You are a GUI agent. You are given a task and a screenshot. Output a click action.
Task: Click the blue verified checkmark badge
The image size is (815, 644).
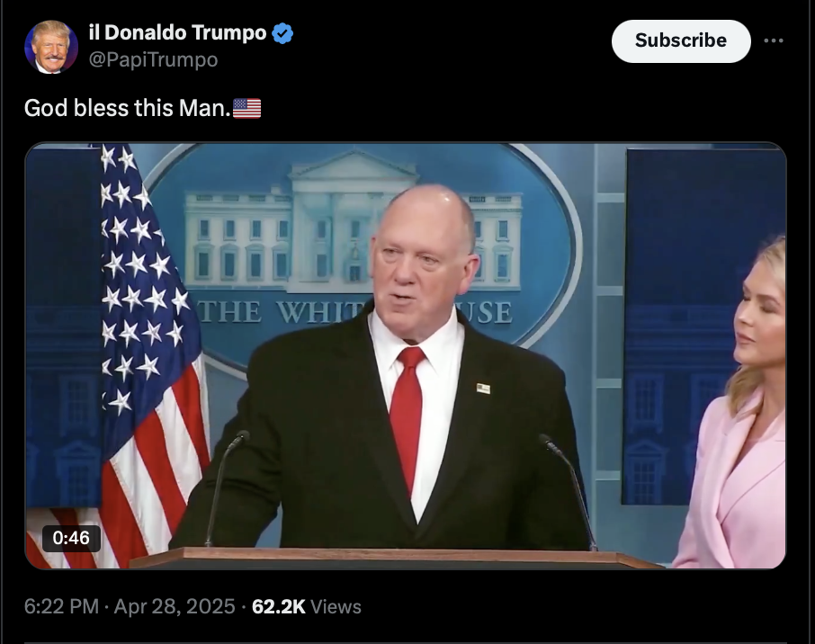(282, 33)
